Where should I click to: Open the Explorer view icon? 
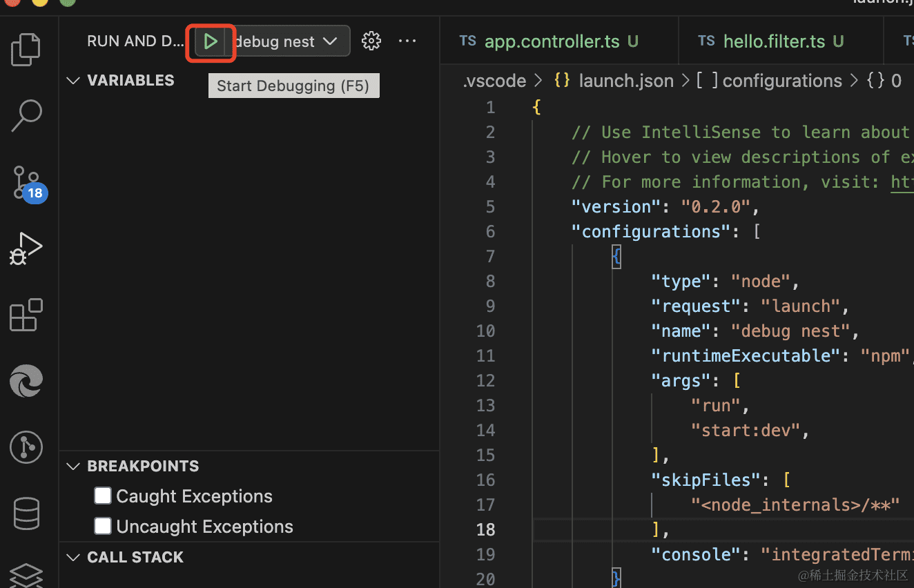pyautogui.click(x=28, y=49)
